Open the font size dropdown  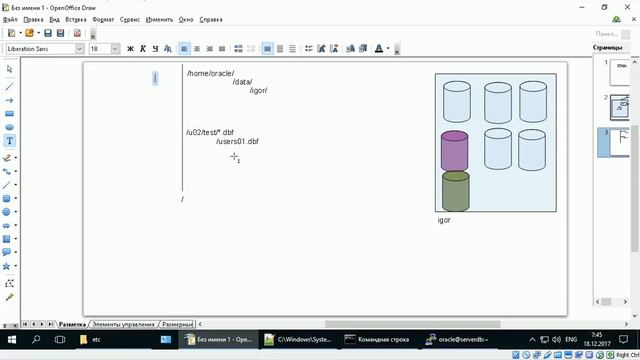(x=115, y=49)
